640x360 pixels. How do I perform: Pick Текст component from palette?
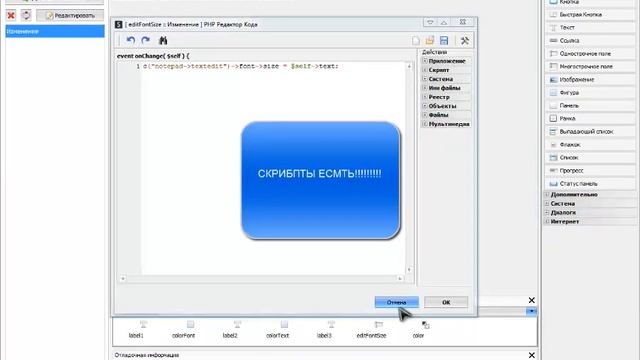pos(590,27)
